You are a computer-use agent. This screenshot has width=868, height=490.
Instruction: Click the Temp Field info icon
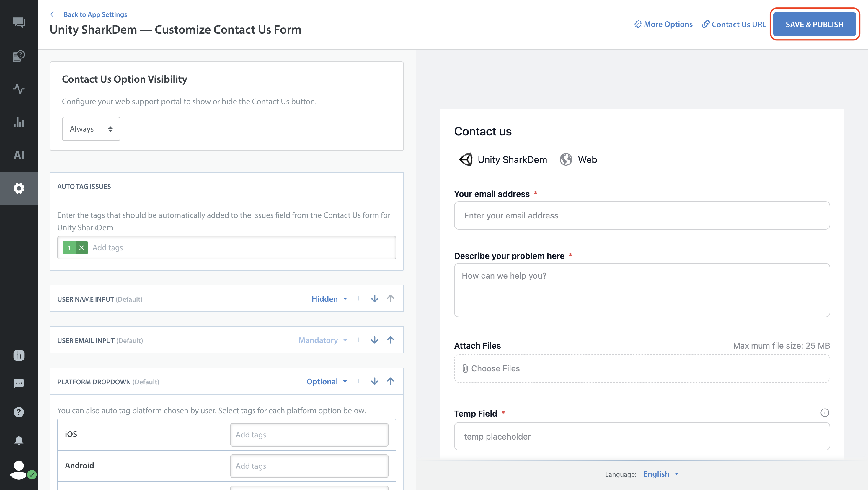[x=824, y=413]
